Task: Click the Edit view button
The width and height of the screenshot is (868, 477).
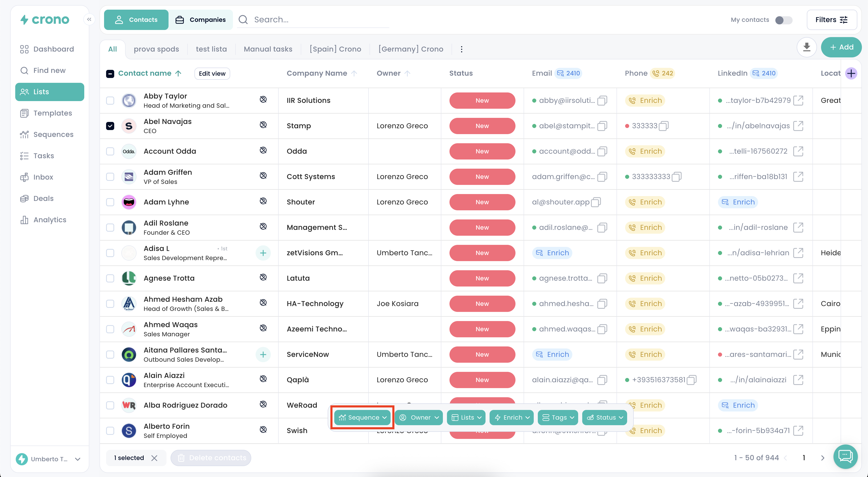Action: point(212,73)
